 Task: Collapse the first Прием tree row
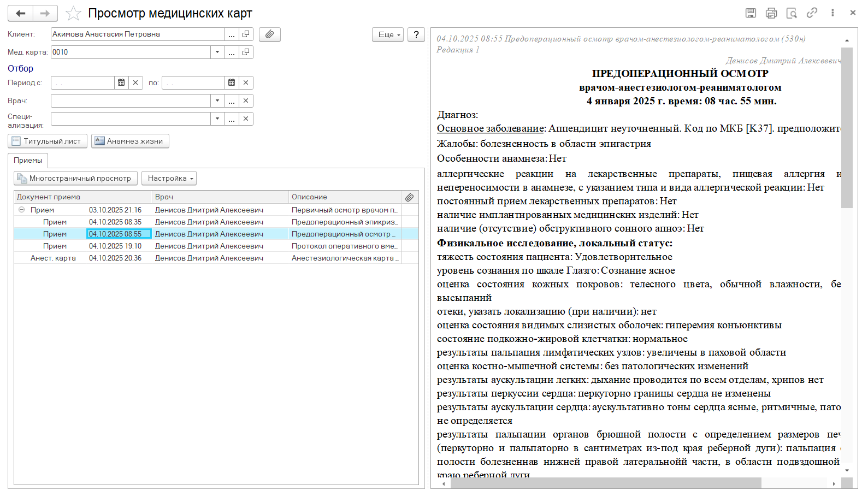21,210
